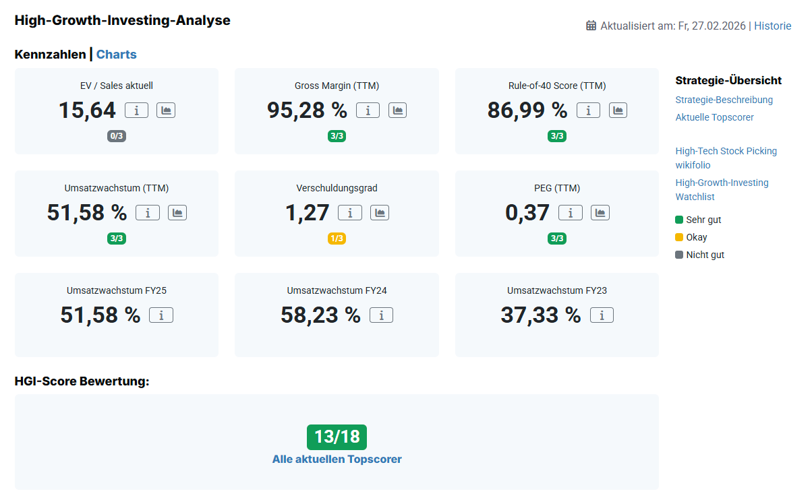The height and width of the screenshot is (504, 812).
Task: Show info for Gross Margin (TTM)
Action: pos(368,111)
